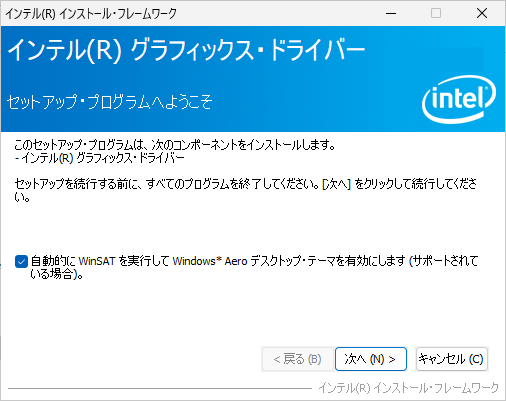Uncheck the WinSAT auto-run checkbox

21,261
